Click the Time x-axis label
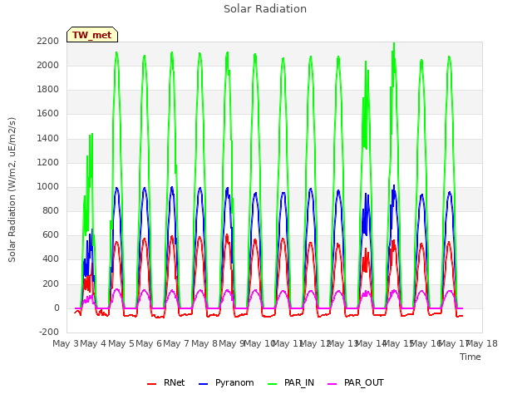The height and width of the screenshot is (399, 532). [x=470, y=357]
